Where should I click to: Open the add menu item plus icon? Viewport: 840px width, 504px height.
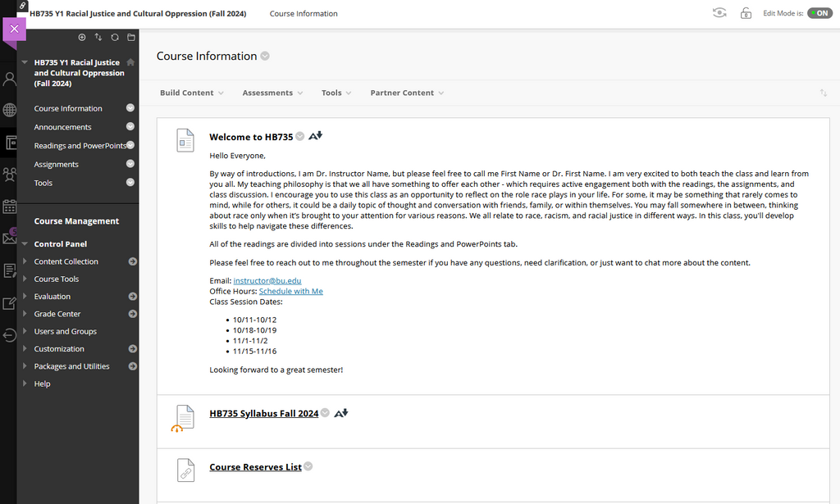[80, 37]
